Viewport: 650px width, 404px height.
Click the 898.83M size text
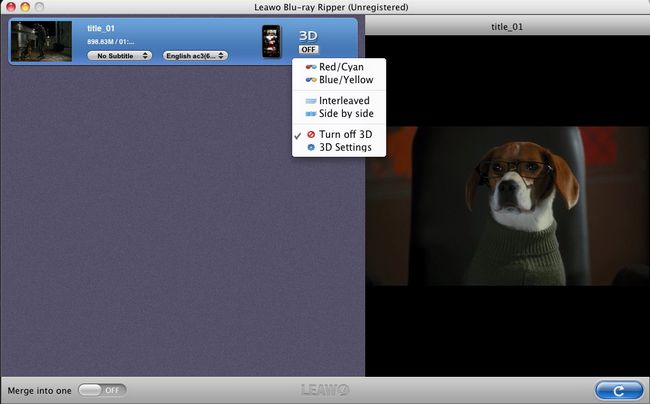tap(110, 42)
